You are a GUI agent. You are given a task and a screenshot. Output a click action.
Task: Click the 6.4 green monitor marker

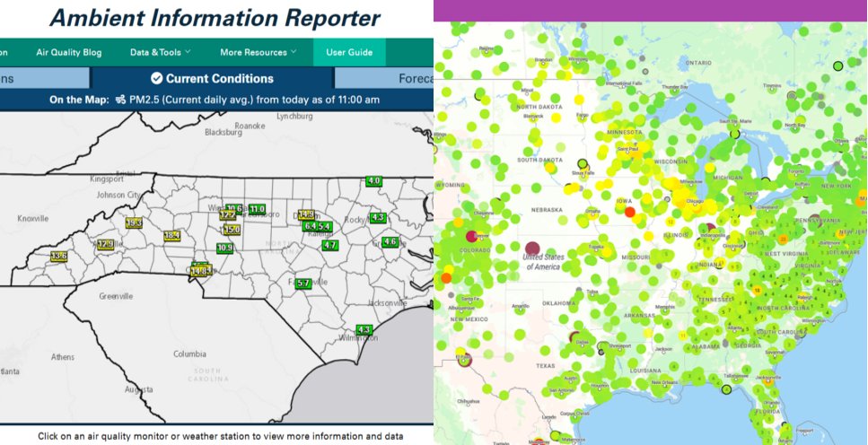click(310, 226)
